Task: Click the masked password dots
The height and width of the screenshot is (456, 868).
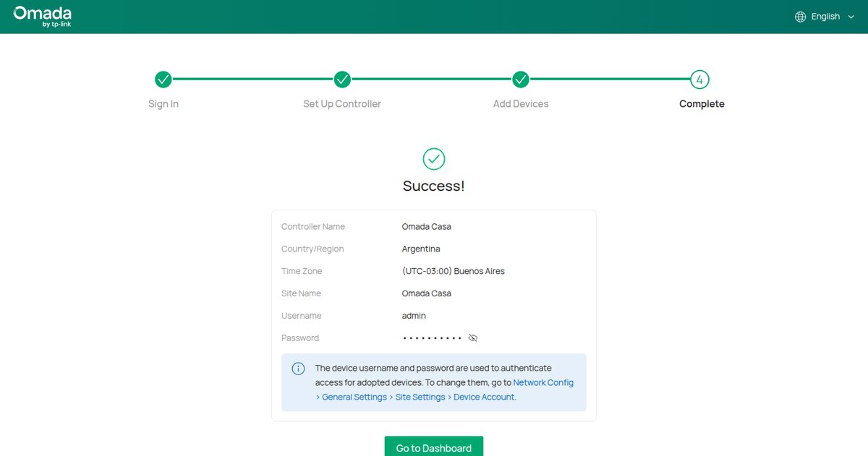Action: pos(432,338)
